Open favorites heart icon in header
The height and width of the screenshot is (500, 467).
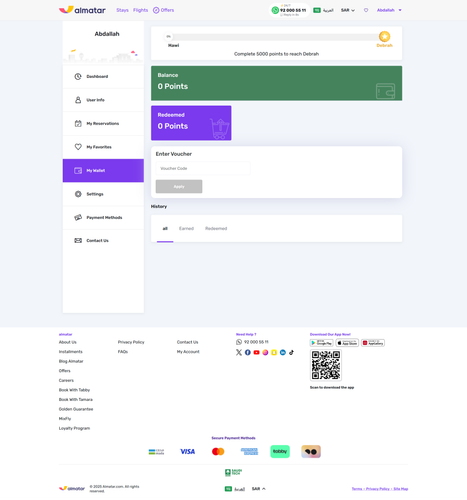(x=366, y=10)
